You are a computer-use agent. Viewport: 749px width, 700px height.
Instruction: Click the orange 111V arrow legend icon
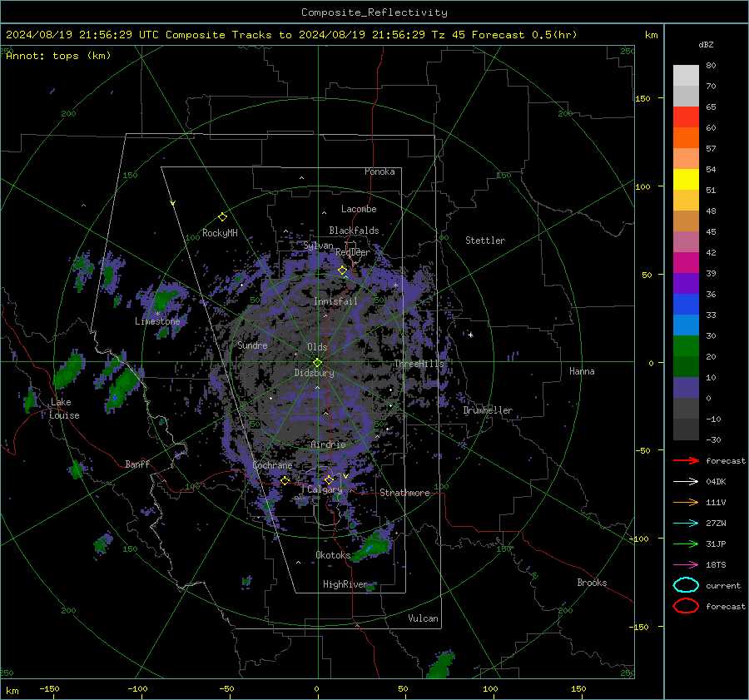click(x=686, y=502)
